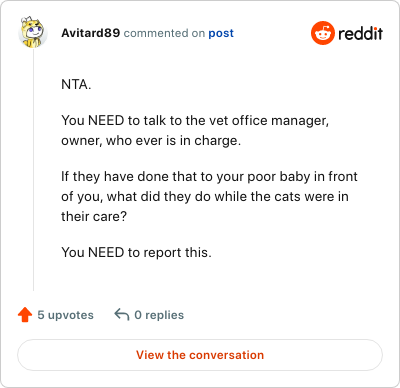The width and height of the screenshot is (400, 388).
Task: Click the "5 upvotes" count
Action: point(65,315)
